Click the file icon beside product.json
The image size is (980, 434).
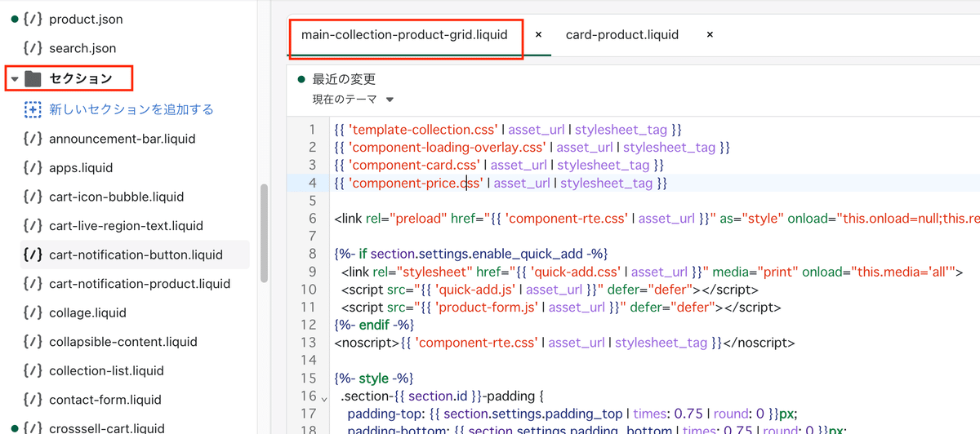33,19
